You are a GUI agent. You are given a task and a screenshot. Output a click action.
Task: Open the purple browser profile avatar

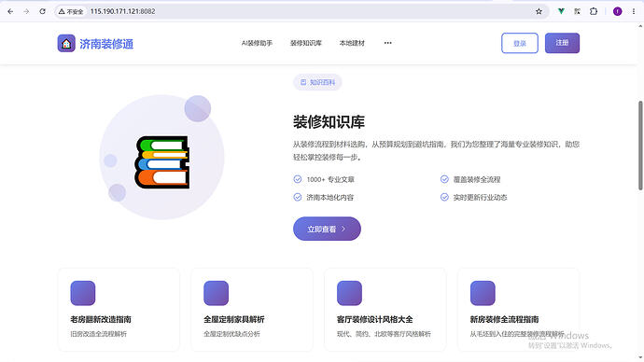coord(617,11)
